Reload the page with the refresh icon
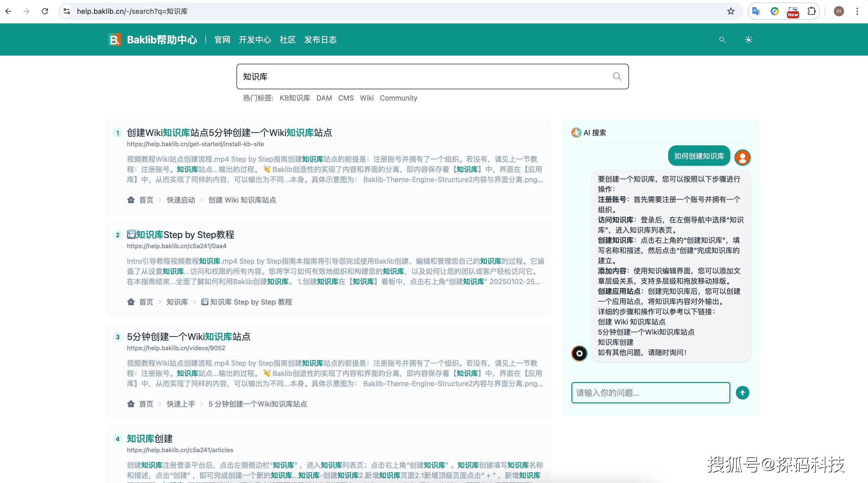 45,11
